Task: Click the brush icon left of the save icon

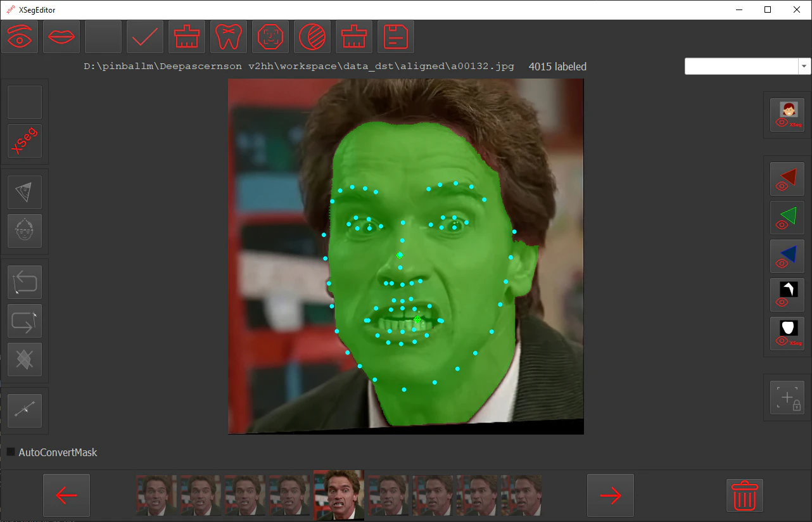Action: click(x=354, y=37)
